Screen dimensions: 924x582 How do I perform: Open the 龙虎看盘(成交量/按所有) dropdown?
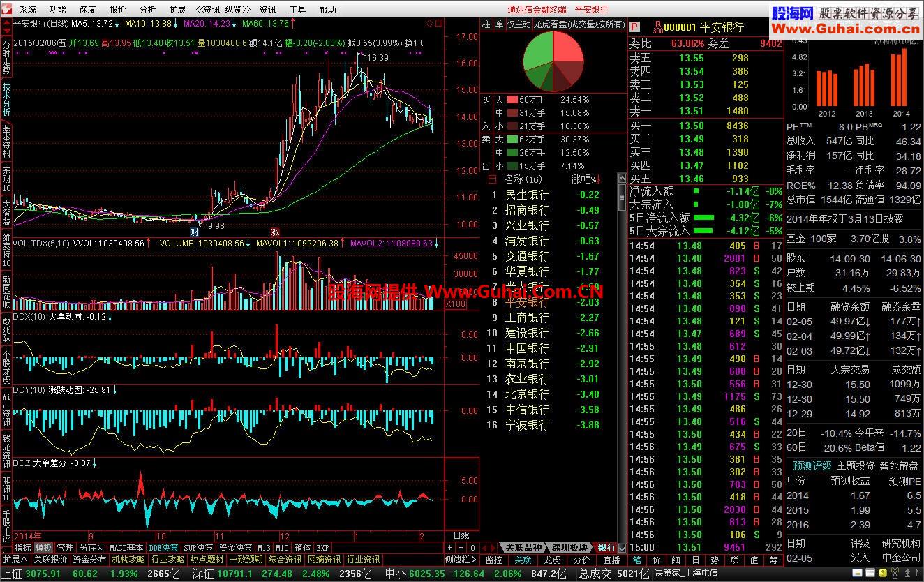[580, 24]
